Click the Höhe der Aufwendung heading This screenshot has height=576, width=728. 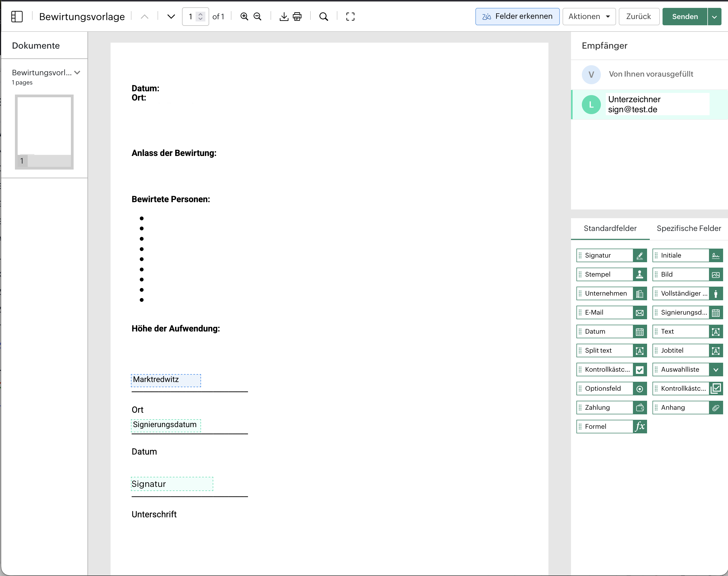pos(176,328)
